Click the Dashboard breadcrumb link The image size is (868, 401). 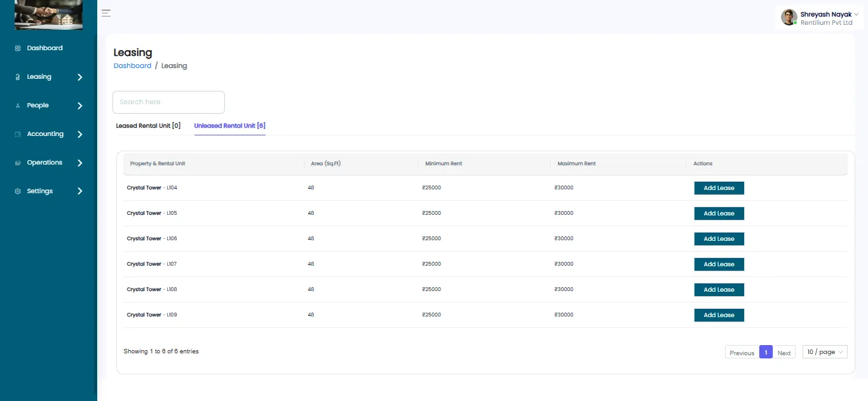(x=132, y=65)
